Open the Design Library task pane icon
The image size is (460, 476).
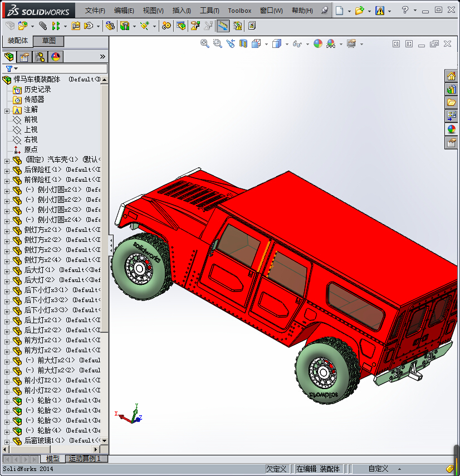[x=451, y=89]
